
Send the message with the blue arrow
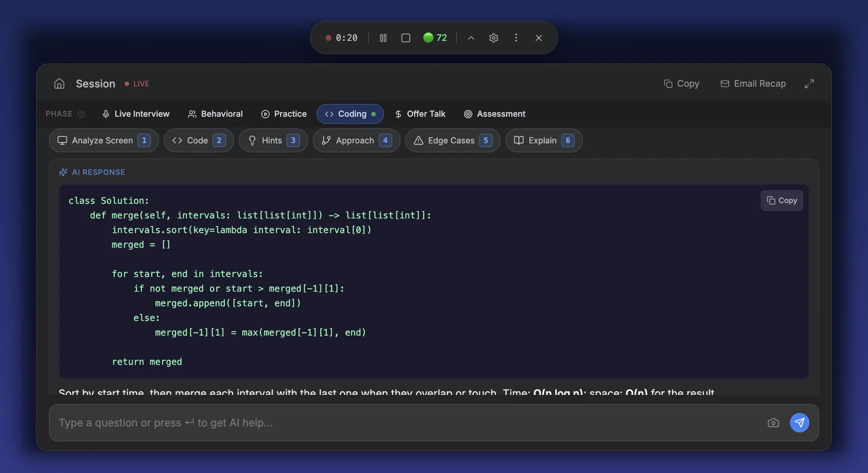[800, 423]
